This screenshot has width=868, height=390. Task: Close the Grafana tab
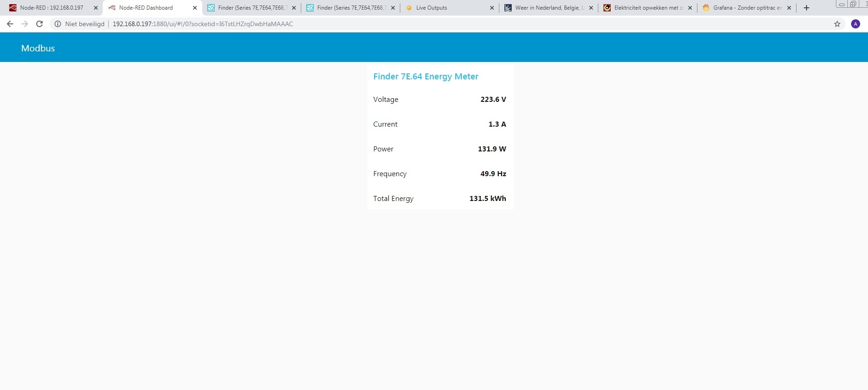click(789, 8)
